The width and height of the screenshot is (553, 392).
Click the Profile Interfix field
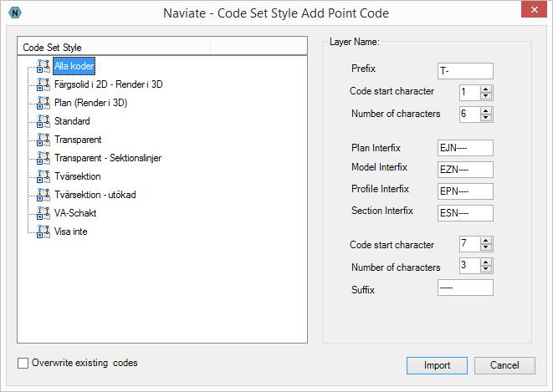tap(465, 191)
